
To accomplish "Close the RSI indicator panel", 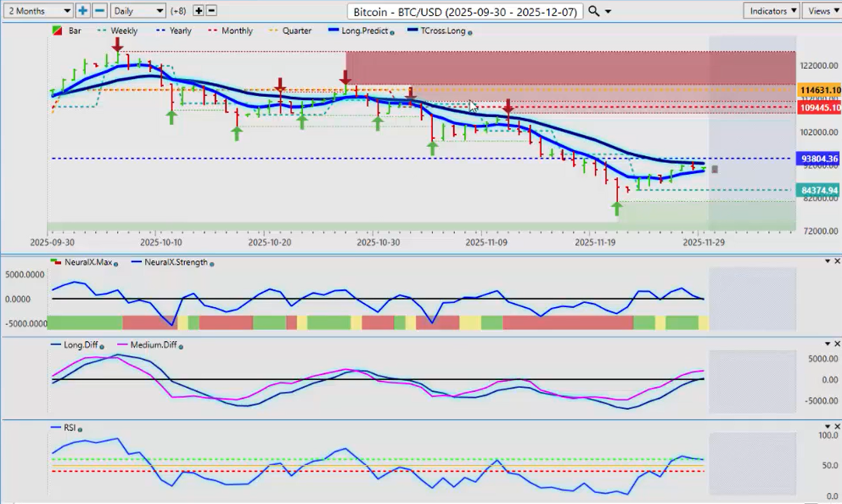I will tap(838, 427).
